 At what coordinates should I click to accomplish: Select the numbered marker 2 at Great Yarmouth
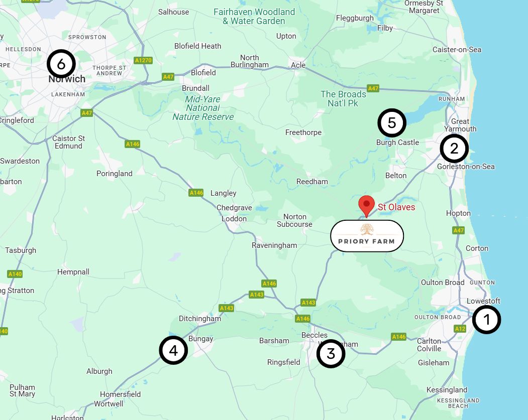454,149
